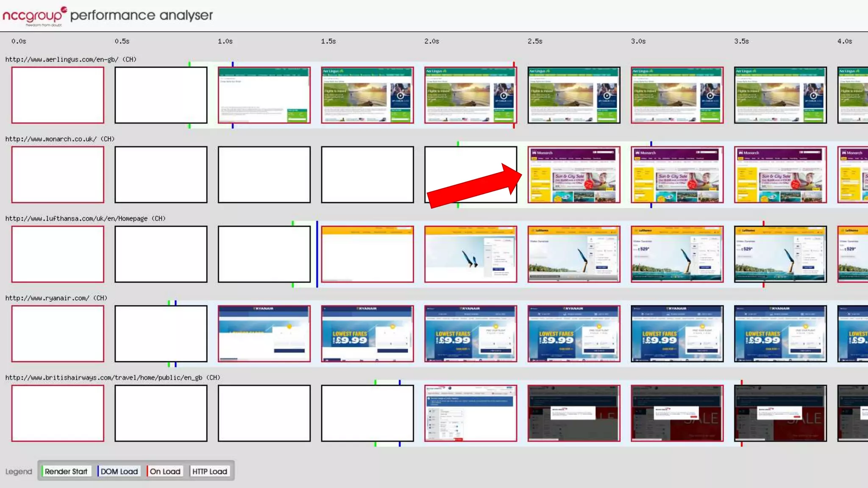Open the Aer Lingus URL label
The height and width of the screenshot is (488, 868).
click(70, 60)
